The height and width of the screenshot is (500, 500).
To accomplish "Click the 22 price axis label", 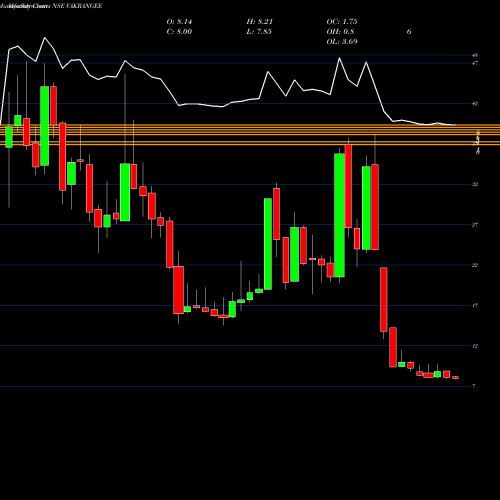I will 475,265.
